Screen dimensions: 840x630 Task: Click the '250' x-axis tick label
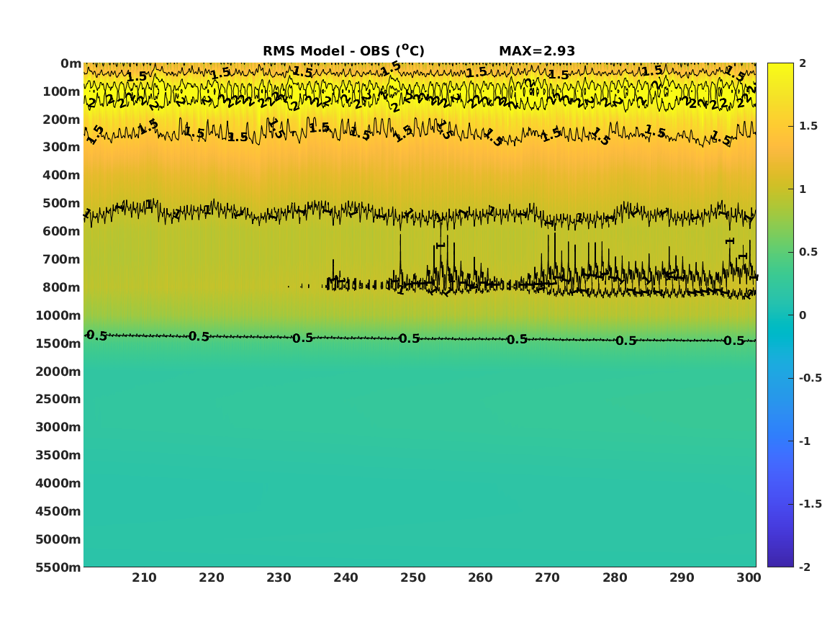pos(413,577)
